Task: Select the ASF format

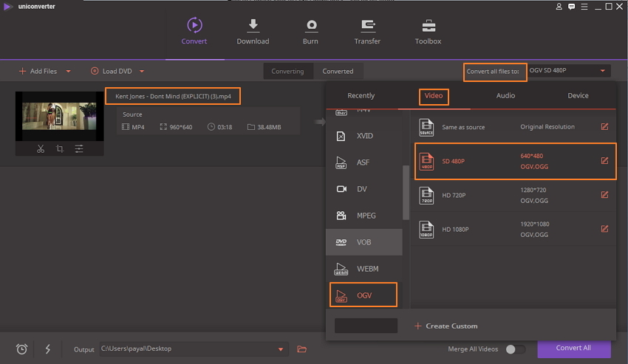Action: pos(364,162)
